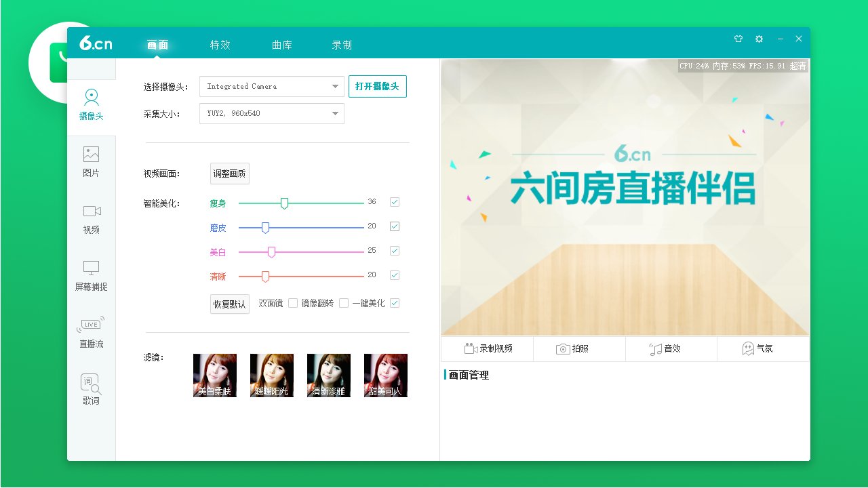Apply the 甜美可人 filter thumbnail
The image size is (868, 488).
[x=386, y=375]
